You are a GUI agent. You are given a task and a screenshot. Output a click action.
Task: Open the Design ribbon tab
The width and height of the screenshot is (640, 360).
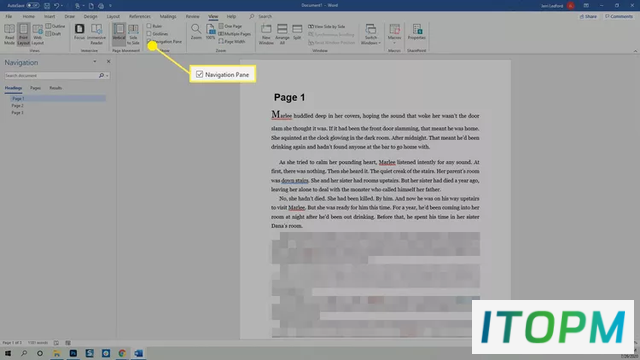pyautogui.click(x=91, y=17)
